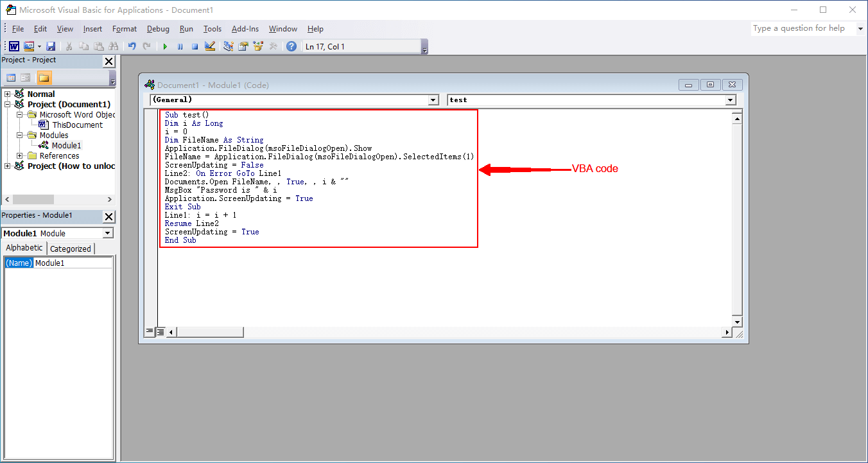Open the Toolbox hammer-wrench icon
This screenshot has height=463, width=868.
273,46
